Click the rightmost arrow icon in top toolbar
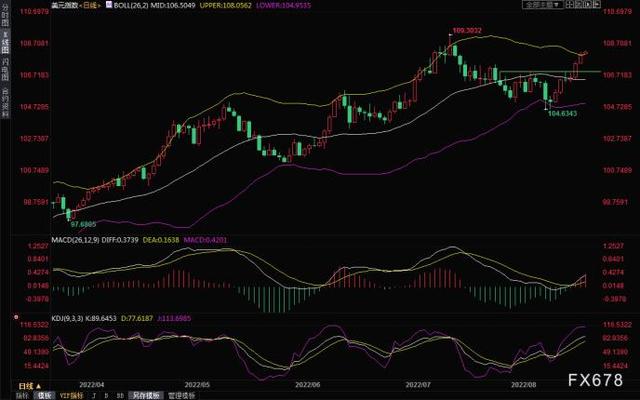This screenshot has width=640, height=400. (x=596, y=5)
